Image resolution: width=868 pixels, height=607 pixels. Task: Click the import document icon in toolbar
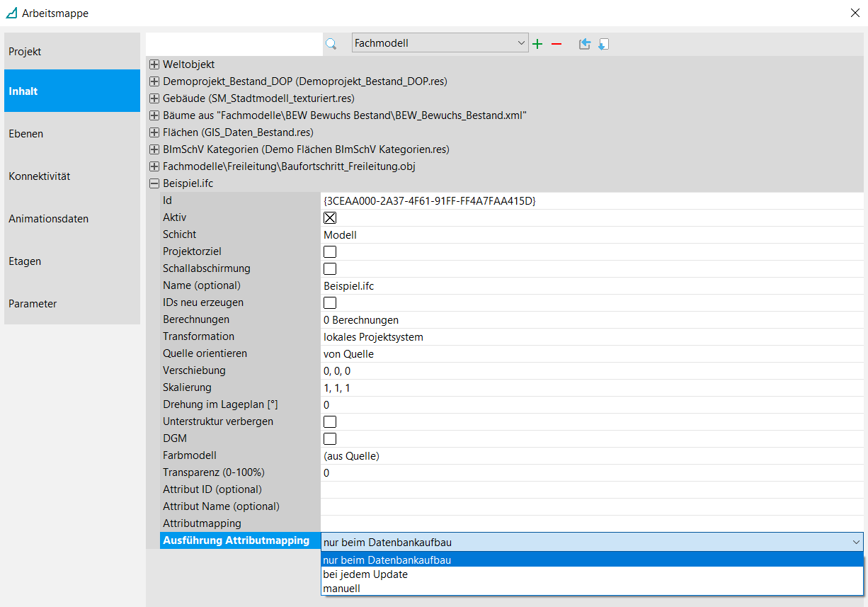603,44
